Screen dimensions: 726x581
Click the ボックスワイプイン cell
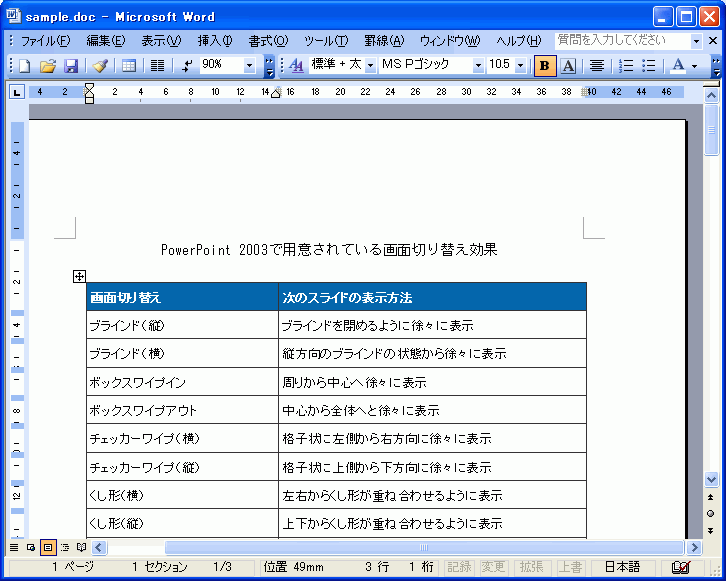[182, 382]
